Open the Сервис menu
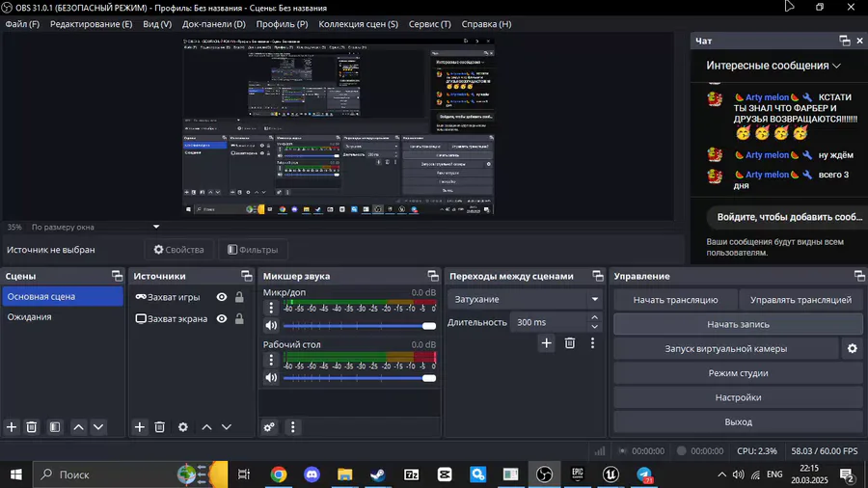This screenshot has width=868, height=488. pos(429,24)
